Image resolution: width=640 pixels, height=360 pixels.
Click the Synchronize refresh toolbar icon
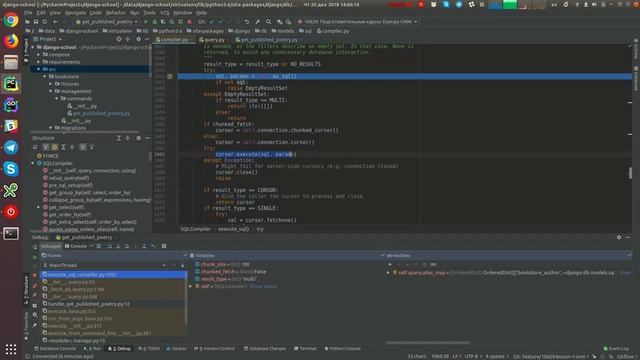(44, 22)
